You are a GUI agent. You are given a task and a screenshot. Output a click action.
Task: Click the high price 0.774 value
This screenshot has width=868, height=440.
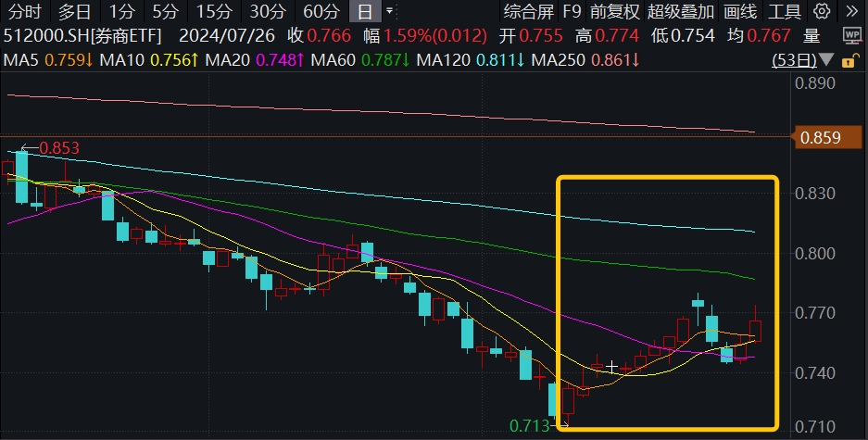(616, 36)
